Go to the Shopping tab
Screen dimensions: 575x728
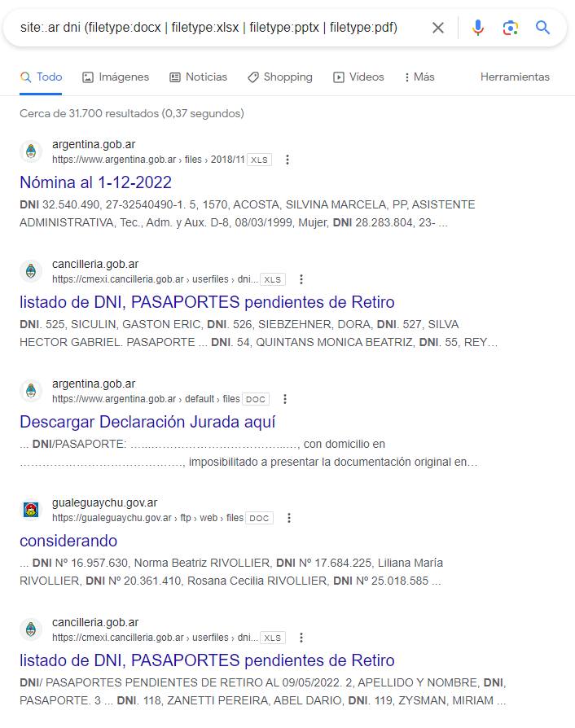(280, 77)
